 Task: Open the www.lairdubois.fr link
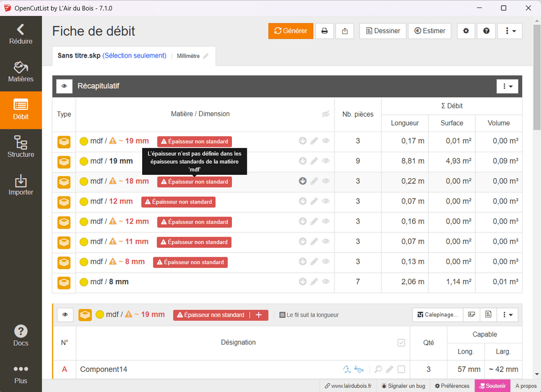348,386
